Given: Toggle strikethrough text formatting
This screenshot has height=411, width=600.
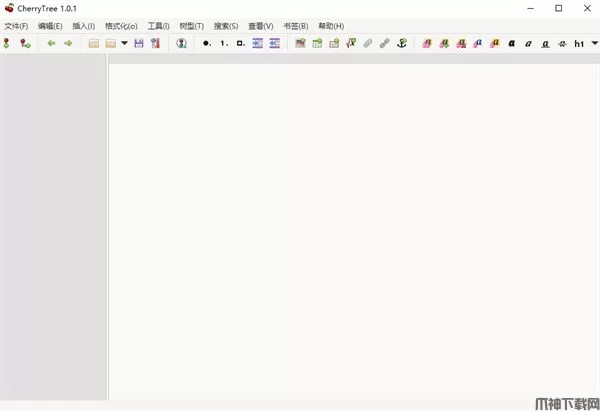Looking at the screenshot, I should (x=562, y=44).
